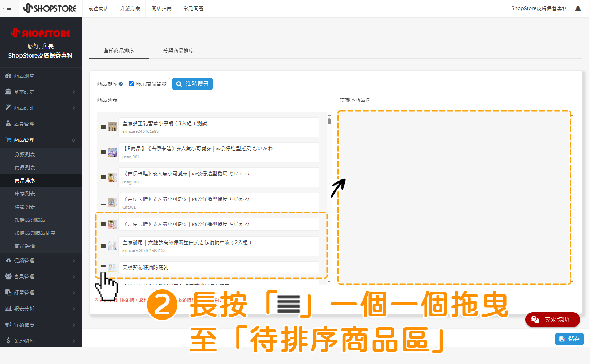The height and width of the screenshot is (364, 590).
Task: Click the product list scrollbar thumb
Action: tap(329, 121)
